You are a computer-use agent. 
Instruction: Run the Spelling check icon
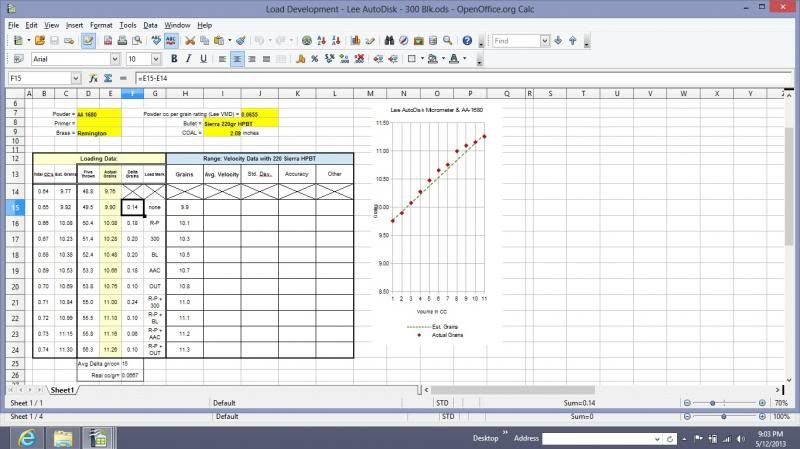point(156,40)
